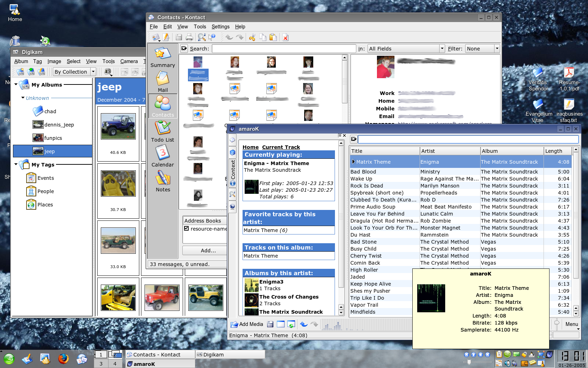Open the Filter None dropdown

[482, 49]
